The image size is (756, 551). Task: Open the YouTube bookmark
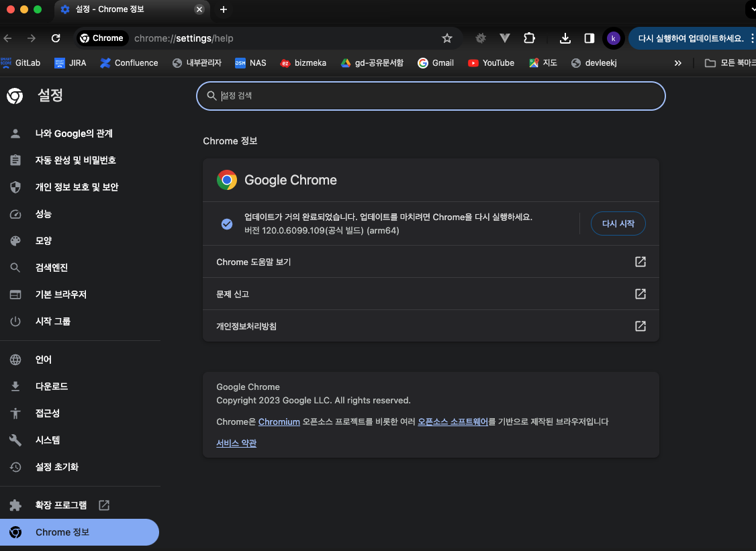pyautogui.click(x=491, y=62)
